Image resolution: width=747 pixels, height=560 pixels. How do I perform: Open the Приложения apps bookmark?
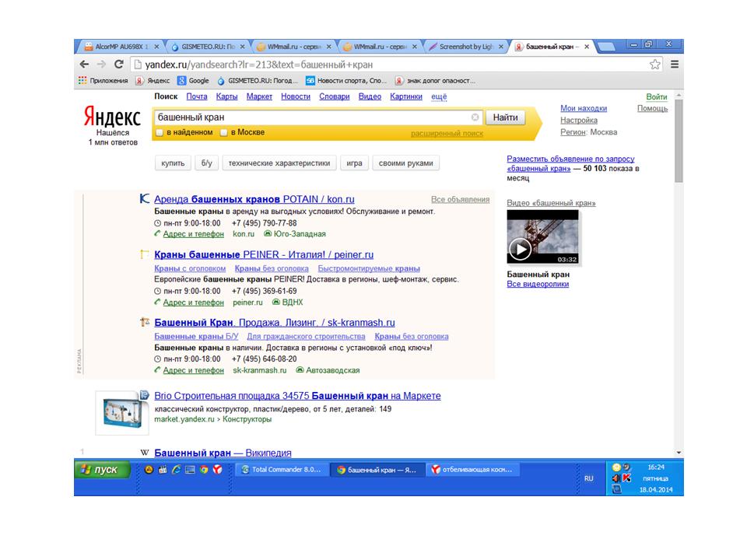(103, 80)
